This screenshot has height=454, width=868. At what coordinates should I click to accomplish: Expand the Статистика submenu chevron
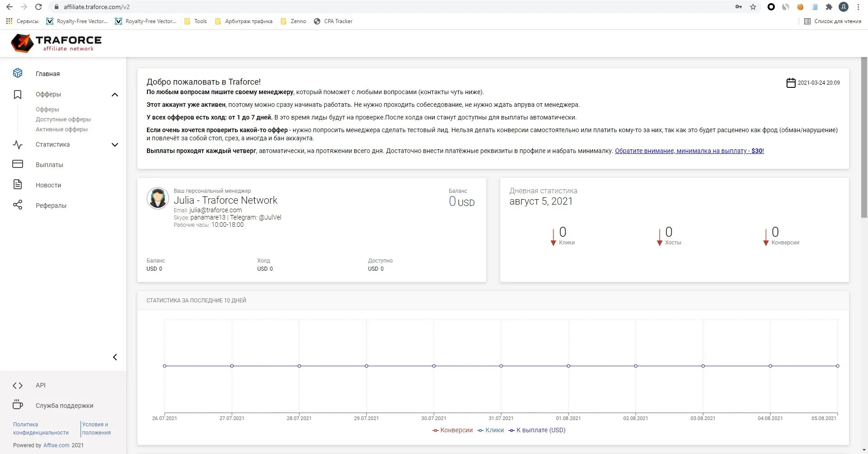point(115,145)
